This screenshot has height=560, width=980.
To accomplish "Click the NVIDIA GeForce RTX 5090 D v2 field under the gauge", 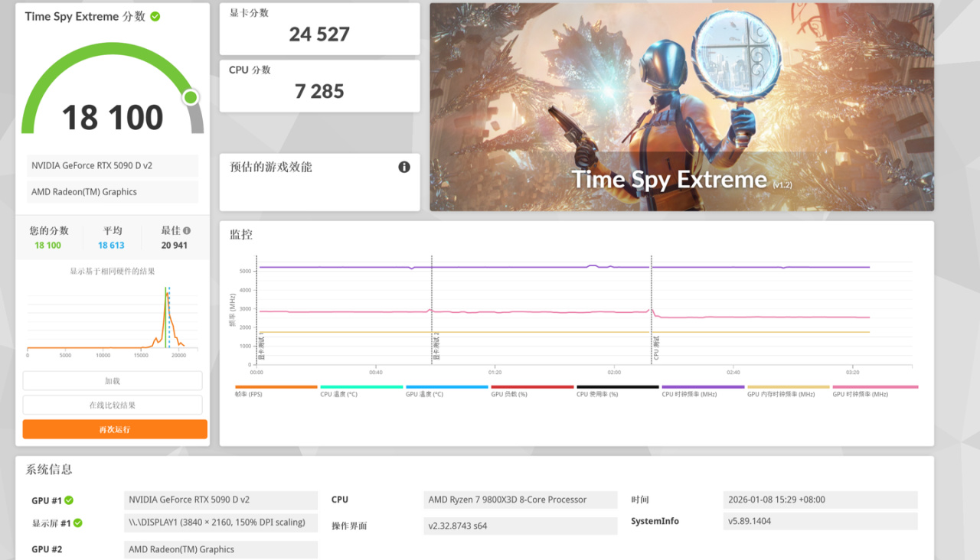I will pyautogui.click(x=113, y=166).
